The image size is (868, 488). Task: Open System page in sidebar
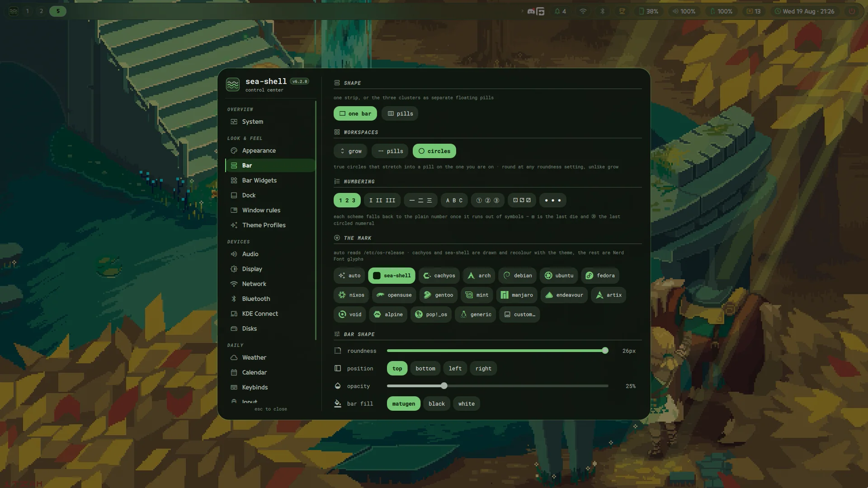point(270,122)
